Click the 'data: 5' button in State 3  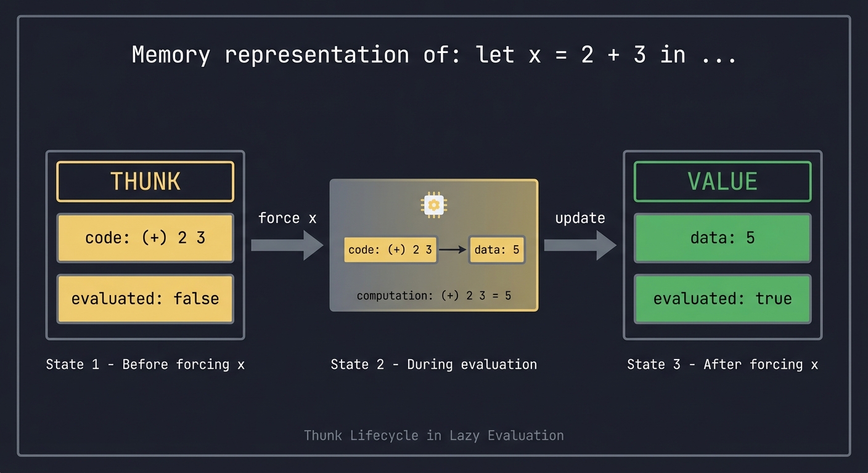[x=722, y=238]
